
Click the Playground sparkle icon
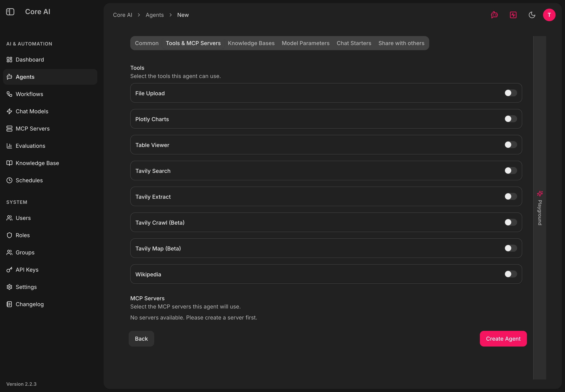540,194
